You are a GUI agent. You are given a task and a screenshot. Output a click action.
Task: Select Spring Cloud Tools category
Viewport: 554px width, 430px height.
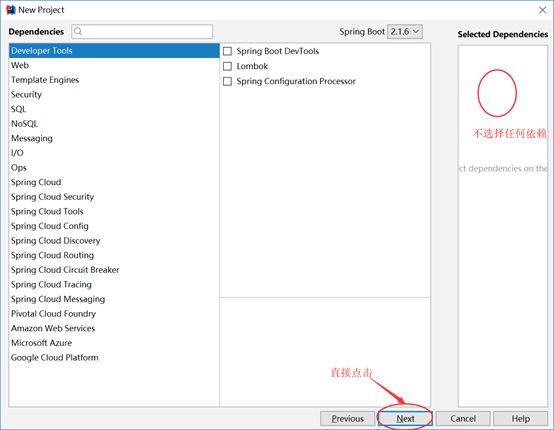click(x=114, y=211)
